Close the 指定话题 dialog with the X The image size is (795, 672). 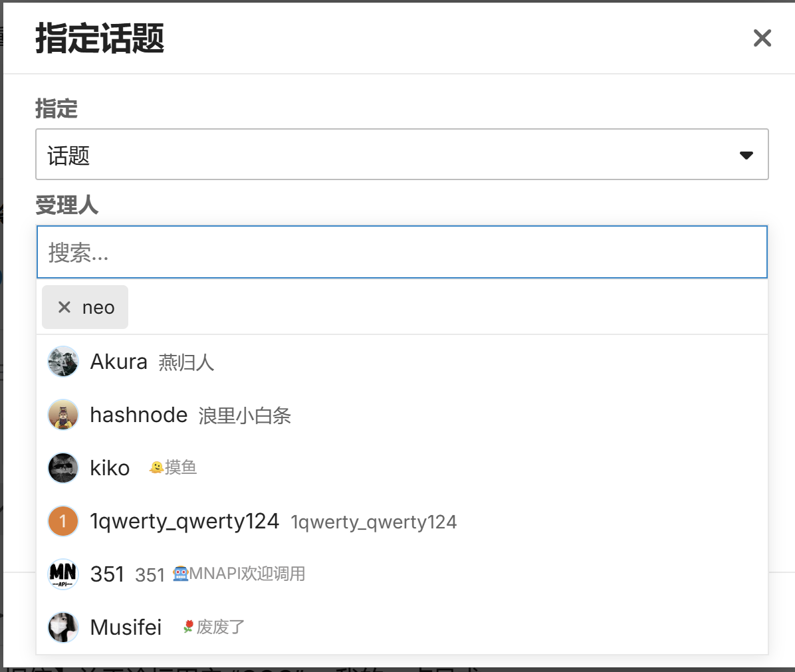coord(762,38)
